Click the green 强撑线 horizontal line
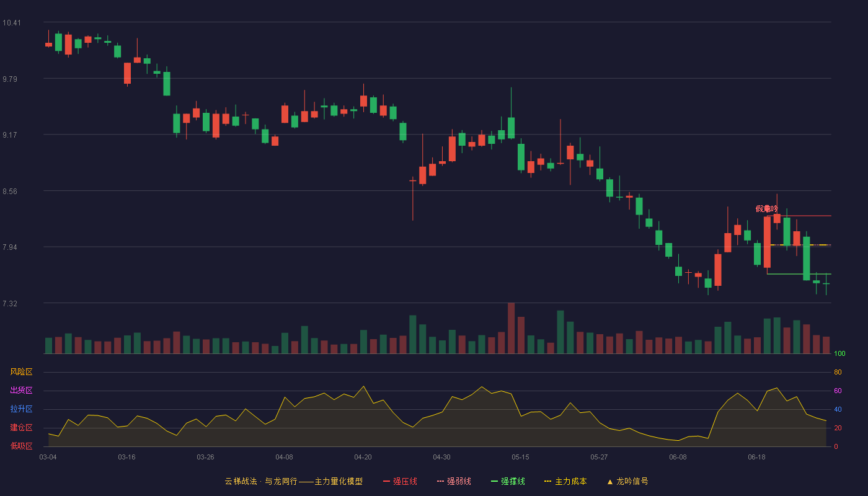This screenshot has width=868, height=496. tap(799, 274)
